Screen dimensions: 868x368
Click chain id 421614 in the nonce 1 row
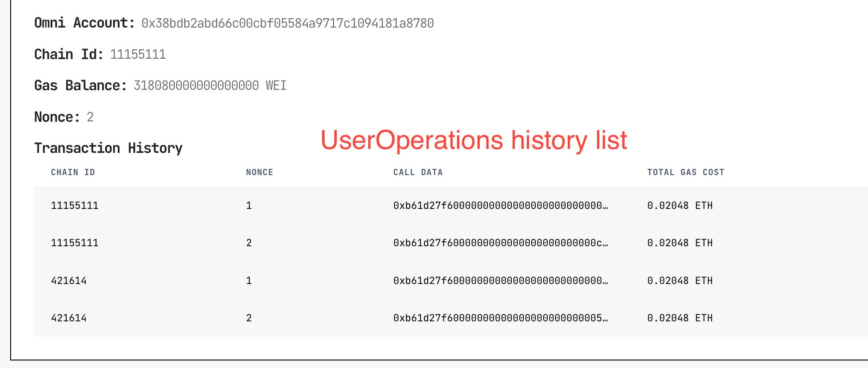69,280
